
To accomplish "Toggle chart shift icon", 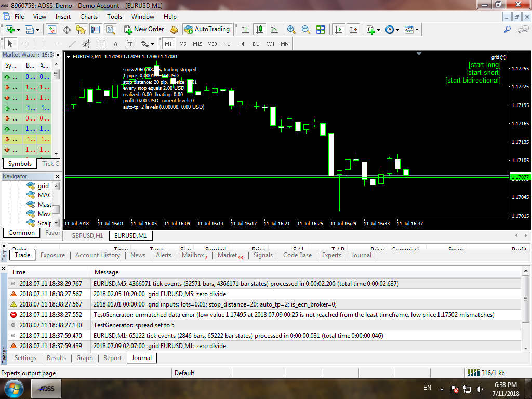I will coord(353,30).
